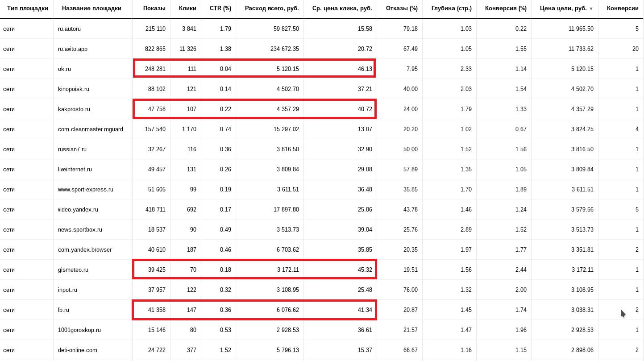Image resolution: width=644 pixels, height=361 pixels.
Task: Click the goal price 3 351.81
Action: (x=582, y=249)
